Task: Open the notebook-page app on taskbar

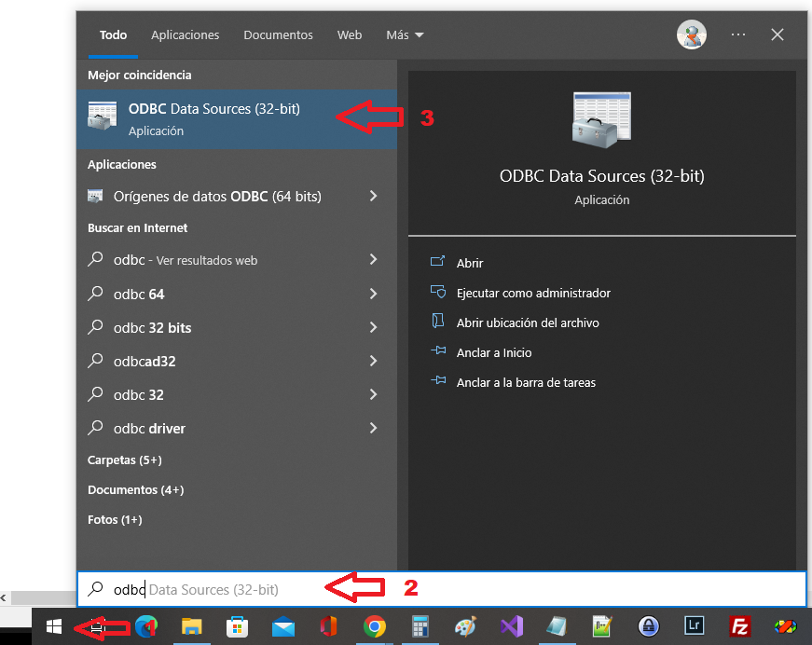Action: pos(557,627)
